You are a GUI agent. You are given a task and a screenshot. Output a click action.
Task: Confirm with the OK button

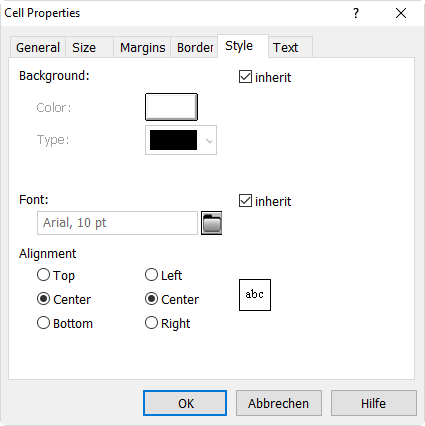(185, 403)
